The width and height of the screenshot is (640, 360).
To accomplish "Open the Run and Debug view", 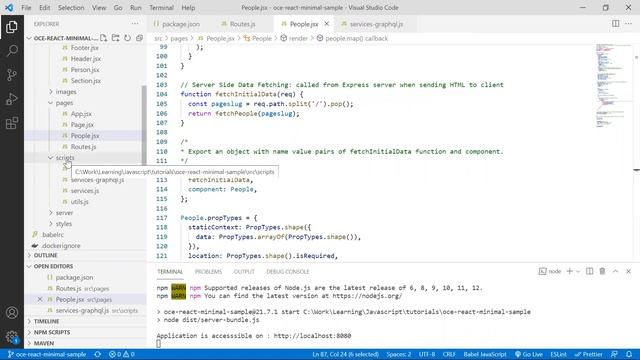I will (12, 99).
